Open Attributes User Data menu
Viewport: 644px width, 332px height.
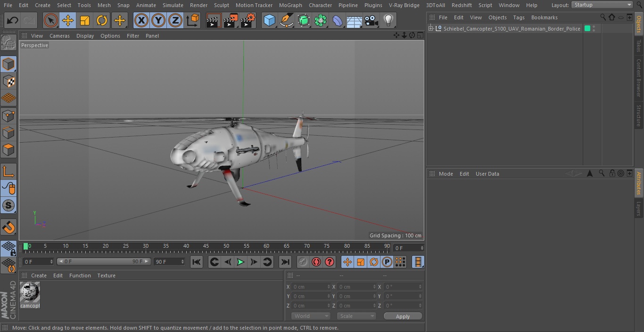coord(487,174)
